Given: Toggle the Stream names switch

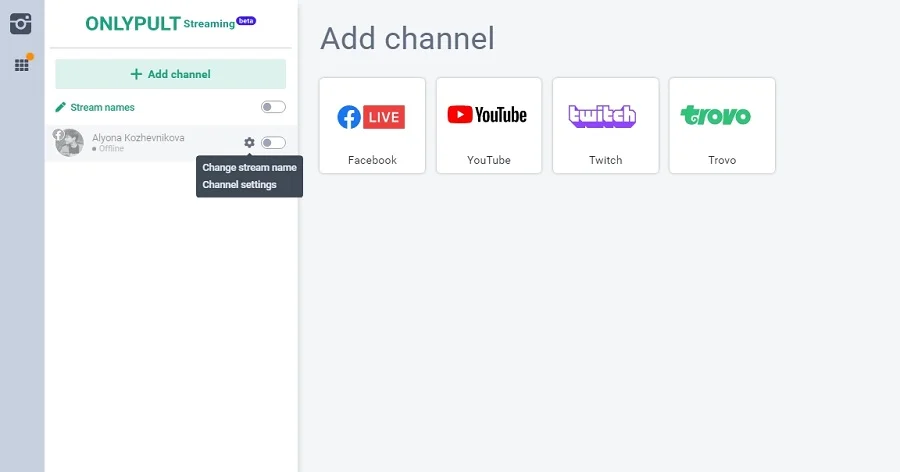Looking at the screenshot, I should point(273,107).
